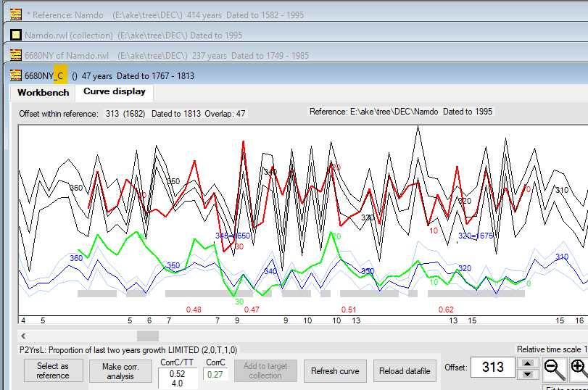Click the horizontal scrollbar left arrow
Screen dimensions: 588x390
click(23, 336)
